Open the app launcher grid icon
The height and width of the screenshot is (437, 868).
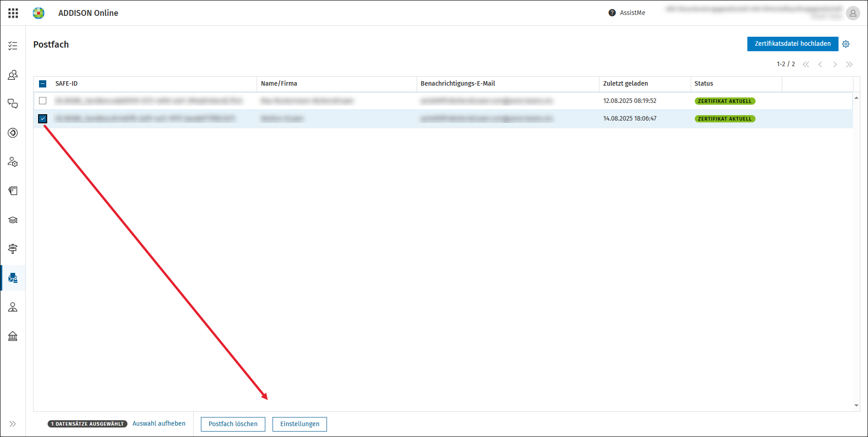pos(13,13)
